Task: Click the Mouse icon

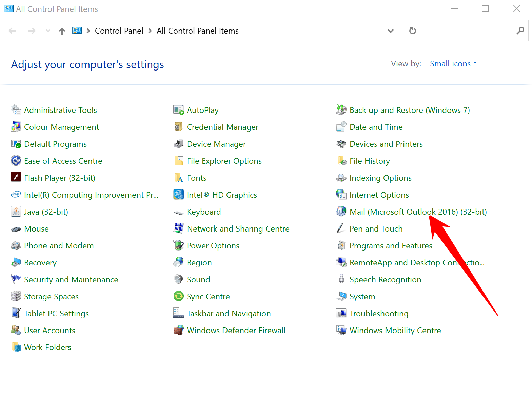Action: pos(16,229)
